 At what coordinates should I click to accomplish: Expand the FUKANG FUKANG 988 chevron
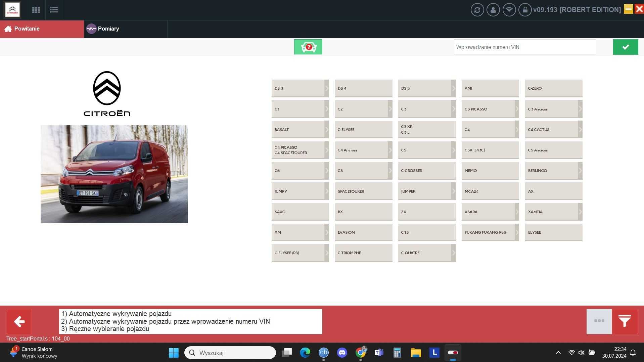tap(517, 232)
